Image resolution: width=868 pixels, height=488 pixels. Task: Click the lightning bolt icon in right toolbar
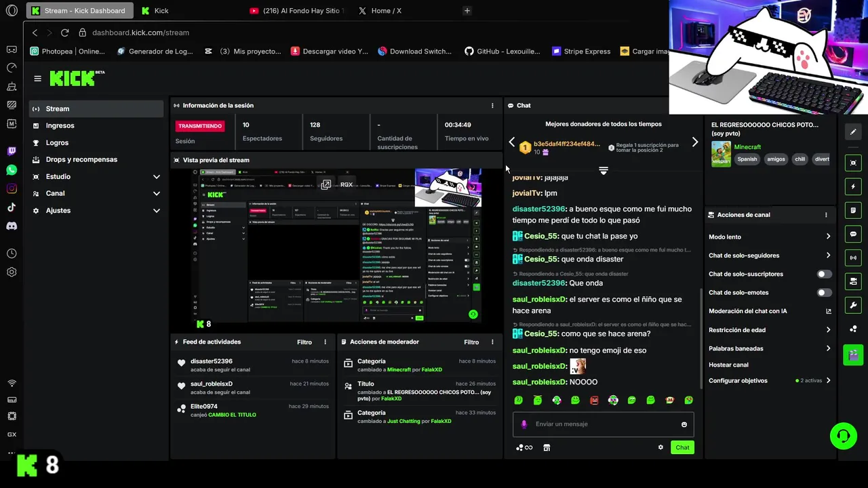tap(853, 186)
